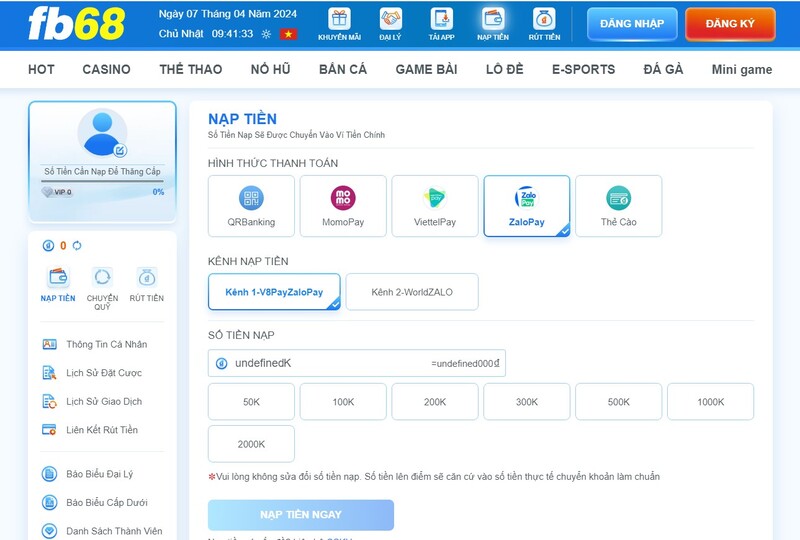This screenshot has height=540, width=800.
Task: Open the LÔ ĐỀ menu
Action: click(x=505, y=69)
